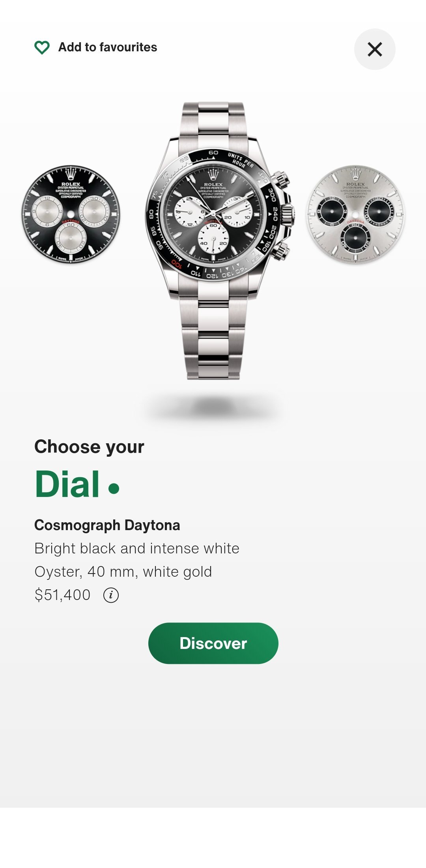Open the price information icon

(111, 595)
